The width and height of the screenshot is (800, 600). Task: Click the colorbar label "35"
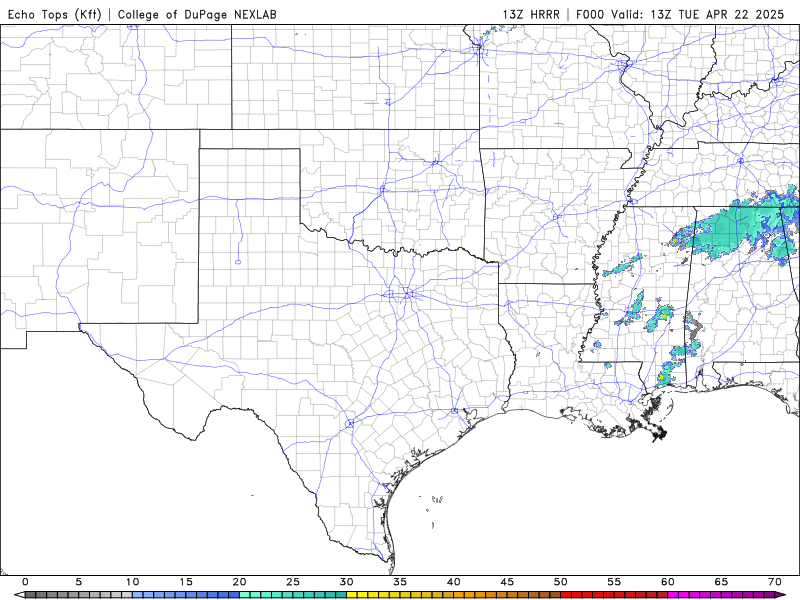400,582
